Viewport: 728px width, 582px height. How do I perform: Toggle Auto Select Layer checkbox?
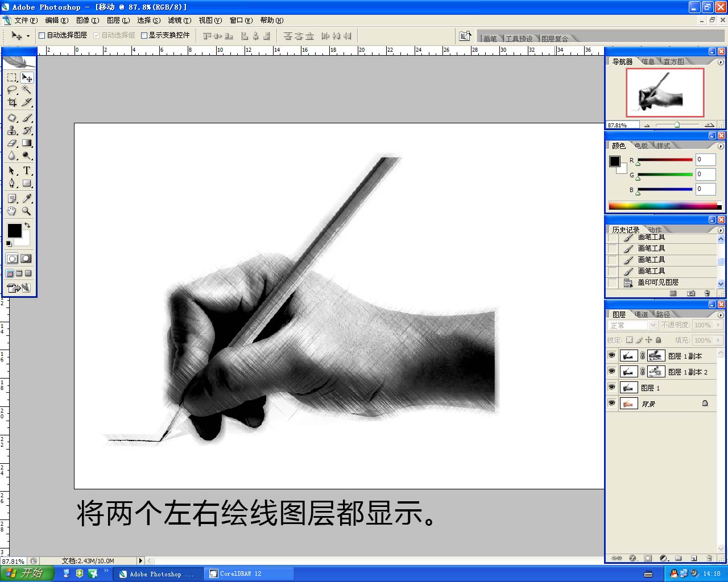pos(42,35)
